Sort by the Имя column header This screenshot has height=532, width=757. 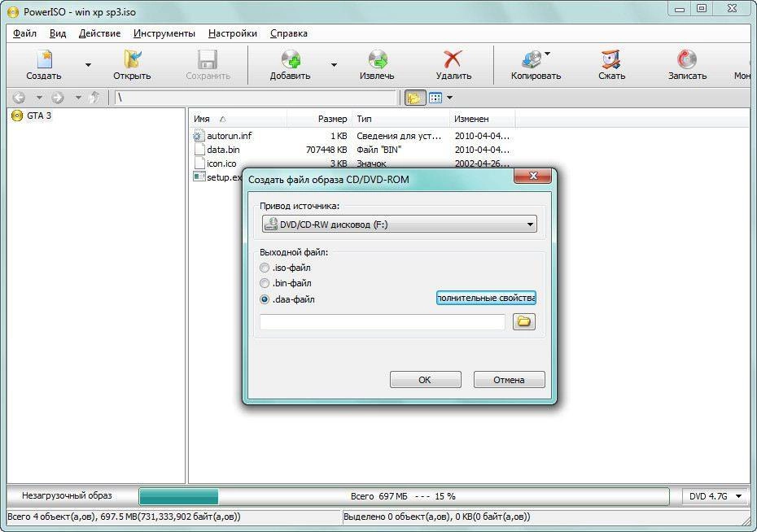coord(238,119)
